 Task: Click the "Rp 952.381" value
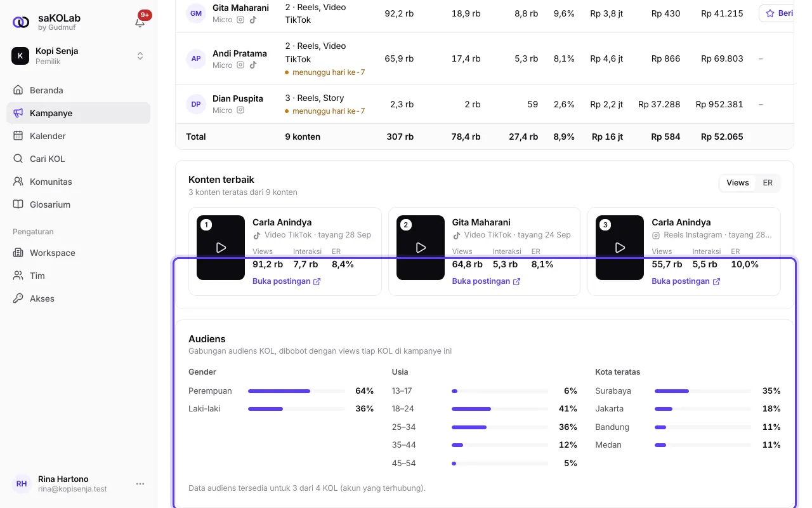click(x=719, y=104)
